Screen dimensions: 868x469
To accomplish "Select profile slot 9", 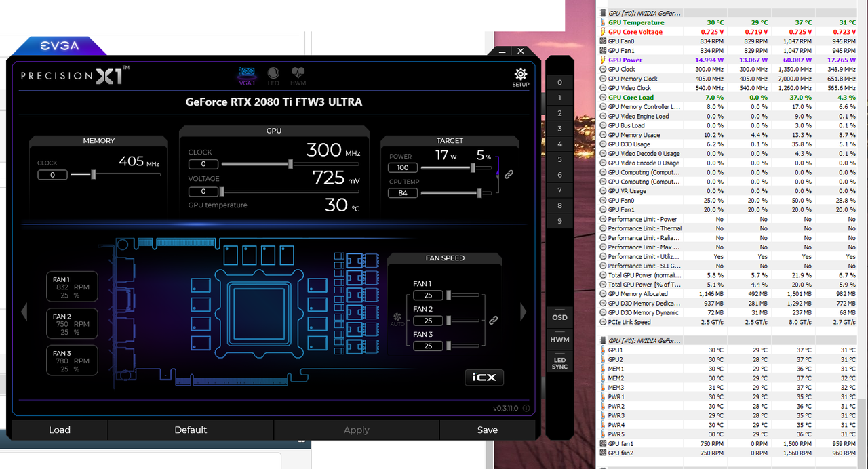I will point(559,221).
